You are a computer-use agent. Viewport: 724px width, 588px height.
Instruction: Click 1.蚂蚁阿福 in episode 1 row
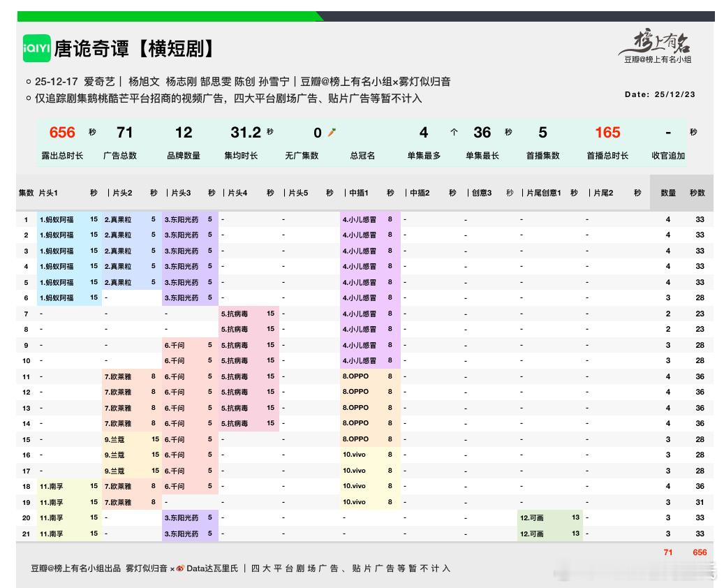(x=57, y=219)
